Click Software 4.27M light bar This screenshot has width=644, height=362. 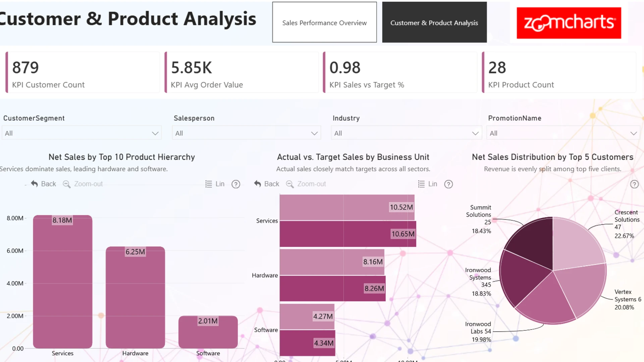pyautogui.click(x=307, y=316)
